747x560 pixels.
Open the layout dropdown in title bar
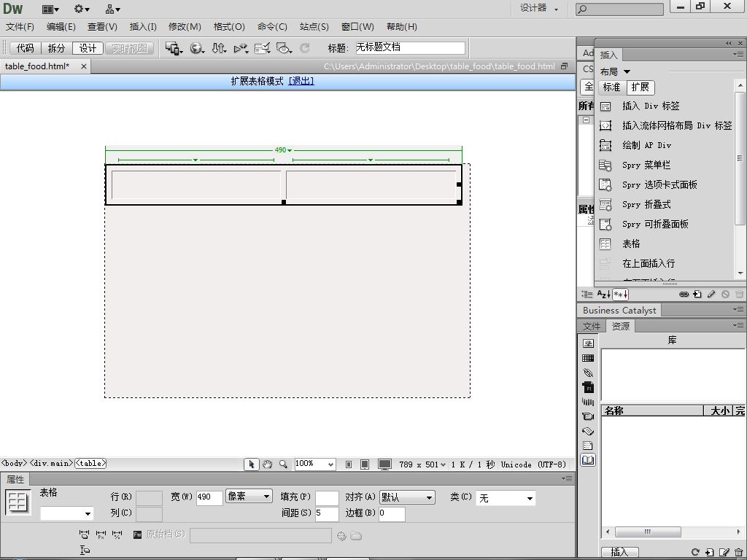50,9
